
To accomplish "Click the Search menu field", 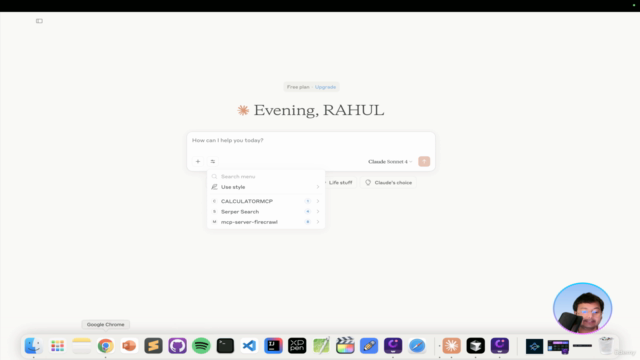I will point(266,176).
